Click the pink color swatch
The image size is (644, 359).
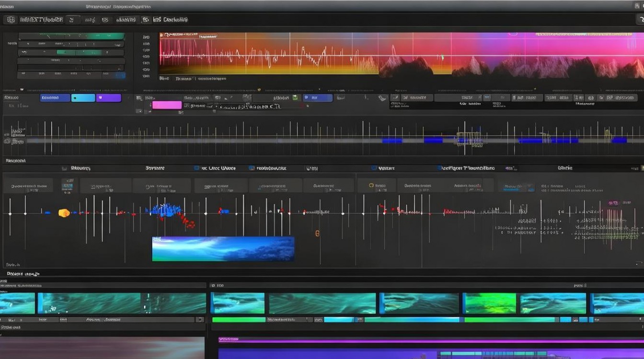(x=167, y=105)
